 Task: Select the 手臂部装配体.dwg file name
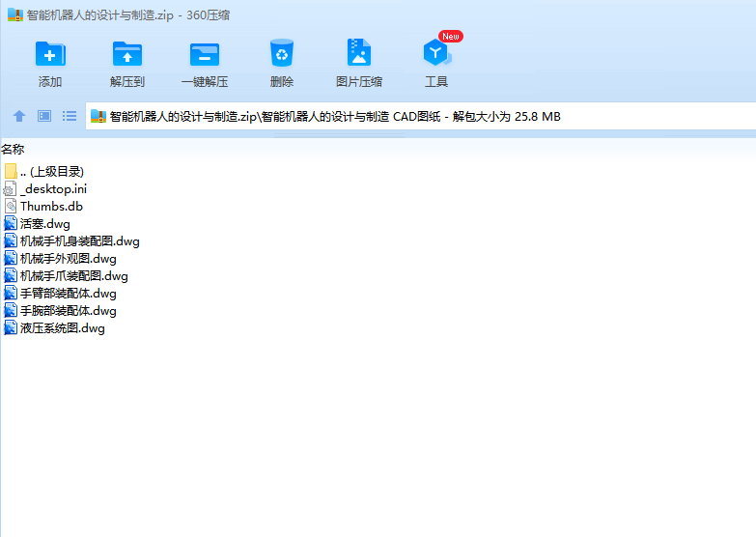click(69, 293)
